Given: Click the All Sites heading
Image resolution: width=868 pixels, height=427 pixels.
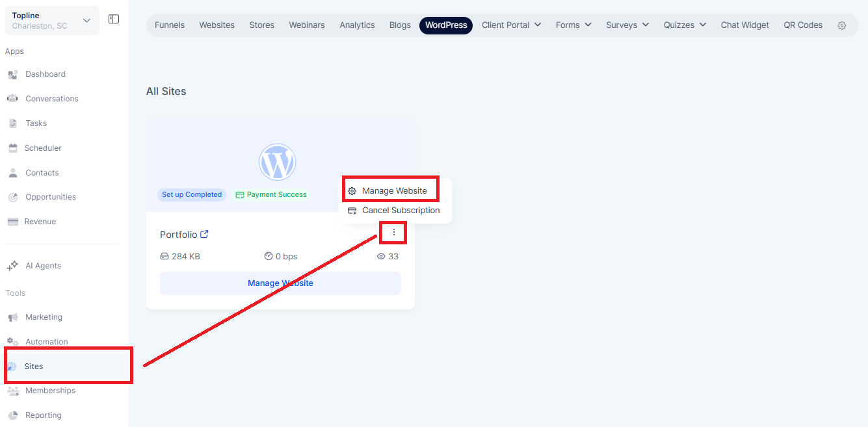Looking at the screenshot, I should (x=166, y=92).
